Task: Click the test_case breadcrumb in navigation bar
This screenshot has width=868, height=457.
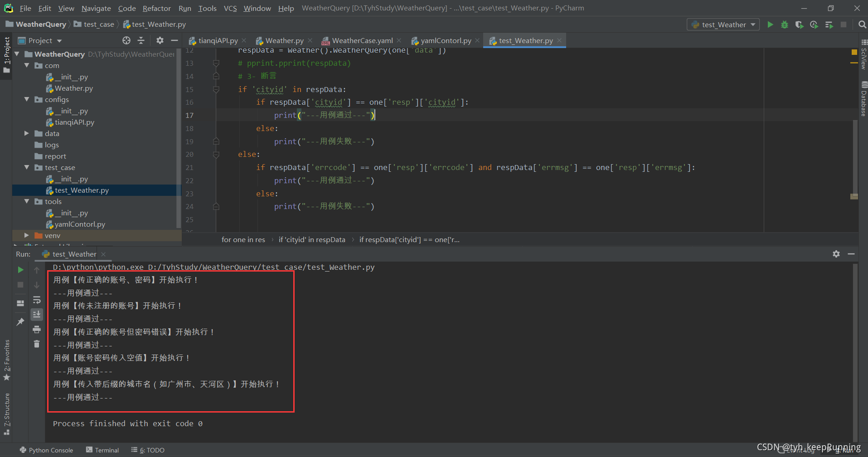Action: pos(94,24)
